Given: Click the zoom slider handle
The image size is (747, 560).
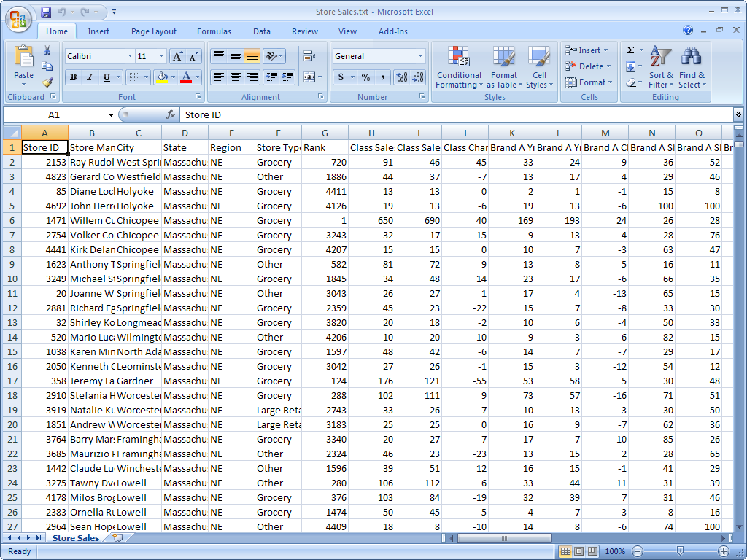Looking at the screenshot, I should [681, 551].
